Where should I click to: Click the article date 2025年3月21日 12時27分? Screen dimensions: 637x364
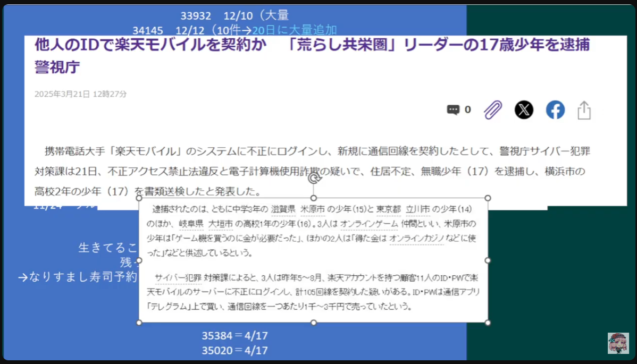(x=80, y=94)
